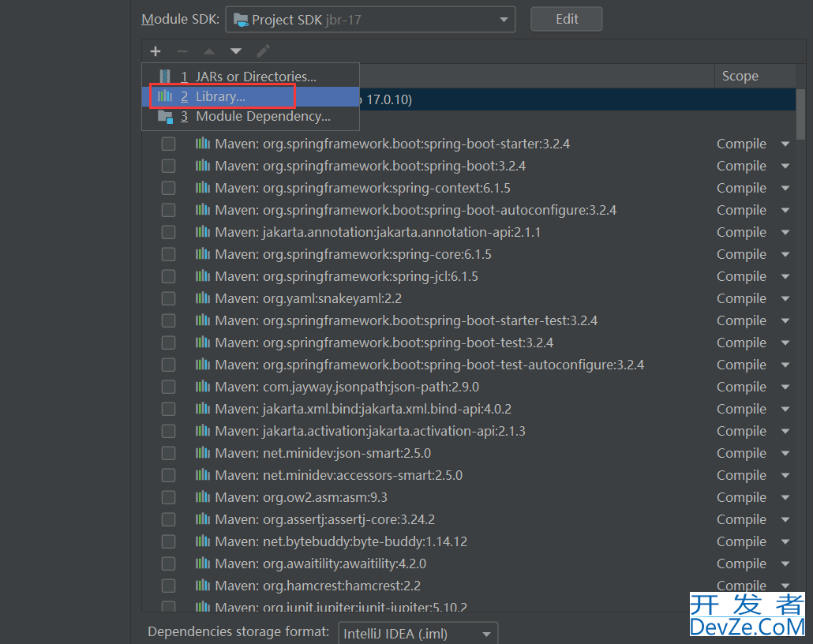Tick export checkbox for hamcrest:2.2

(x=168, y=586)
